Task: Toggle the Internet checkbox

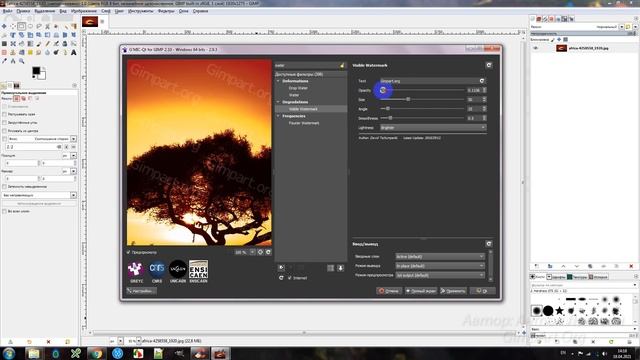Action: click(289, 278)
